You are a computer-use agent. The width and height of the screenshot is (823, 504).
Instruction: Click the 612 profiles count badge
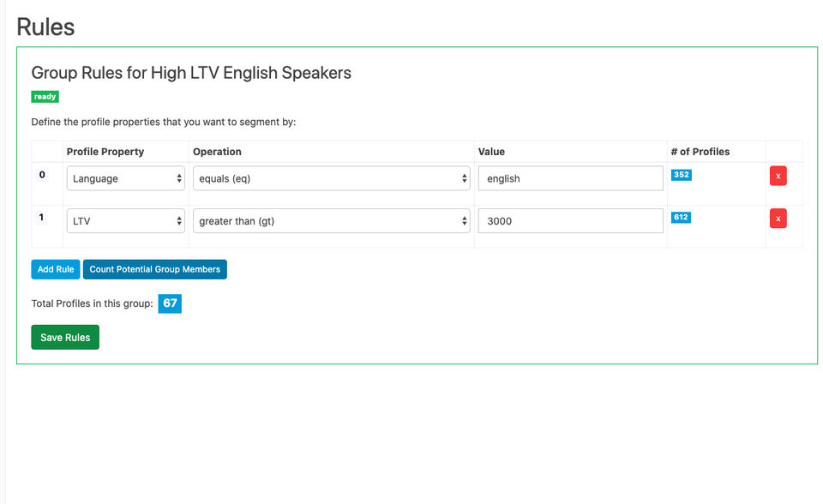[x=681, y=218]
